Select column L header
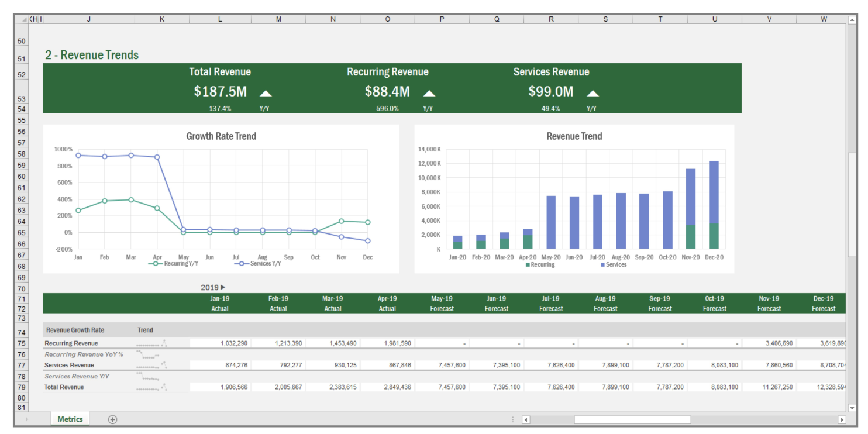Viewport: 868px width, 434px height. click(220, 19)
